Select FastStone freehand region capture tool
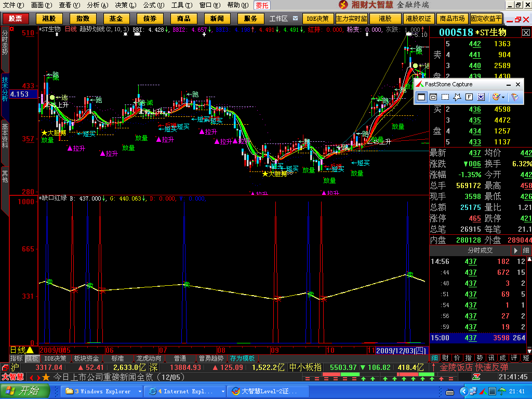Viewport: 532px width, 399px height. click(x=457, y=97)
